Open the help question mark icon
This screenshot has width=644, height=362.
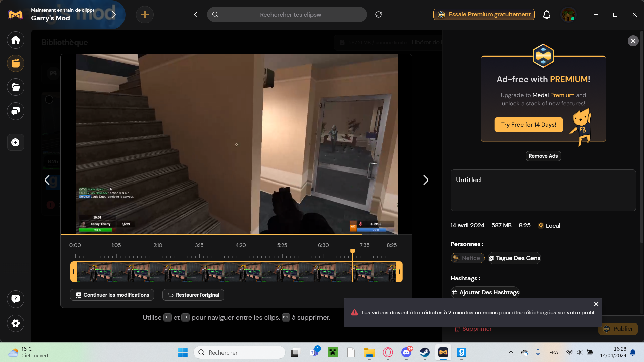pyautogui.click(x=16, y=299)
